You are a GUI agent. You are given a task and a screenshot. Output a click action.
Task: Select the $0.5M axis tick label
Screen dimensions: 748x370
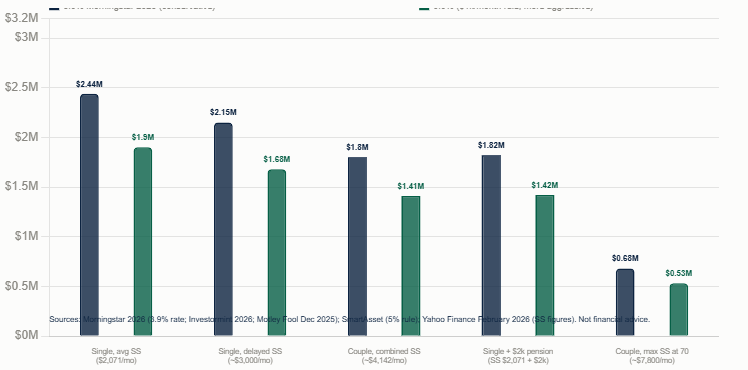(21, 286)
